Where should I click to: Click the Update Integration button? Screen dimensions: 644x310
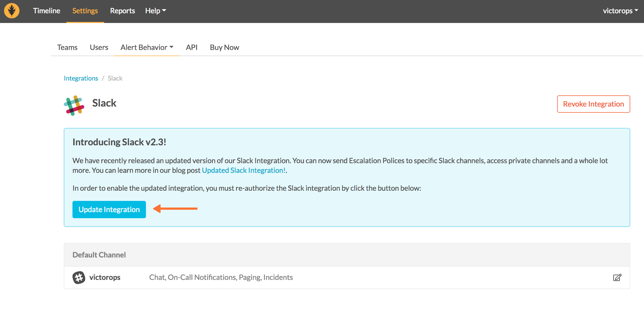[109, 209]
